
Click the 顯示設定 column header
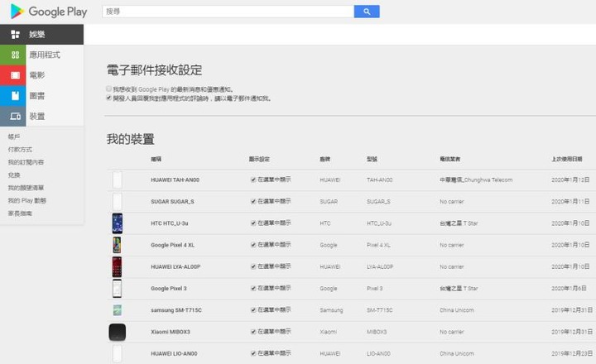(259, 159)
